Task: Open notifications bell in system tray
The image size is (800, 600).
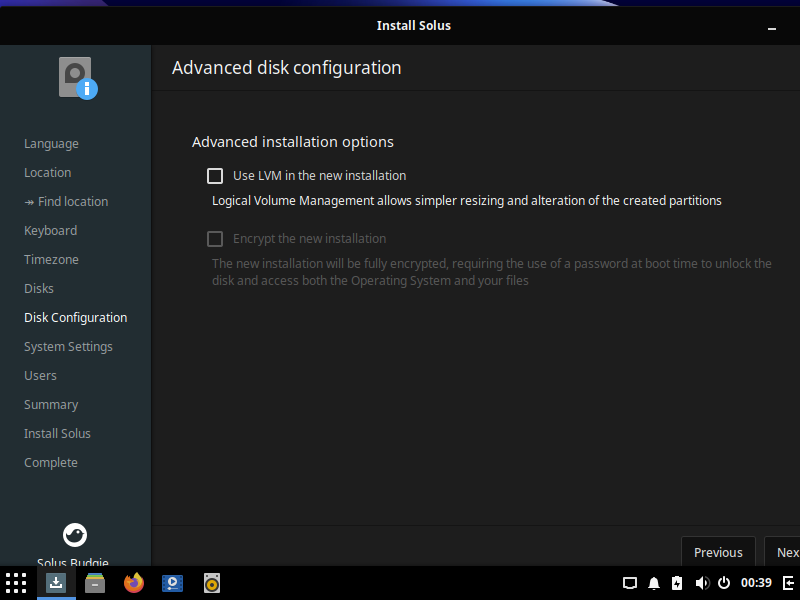Action: [654, 583]
